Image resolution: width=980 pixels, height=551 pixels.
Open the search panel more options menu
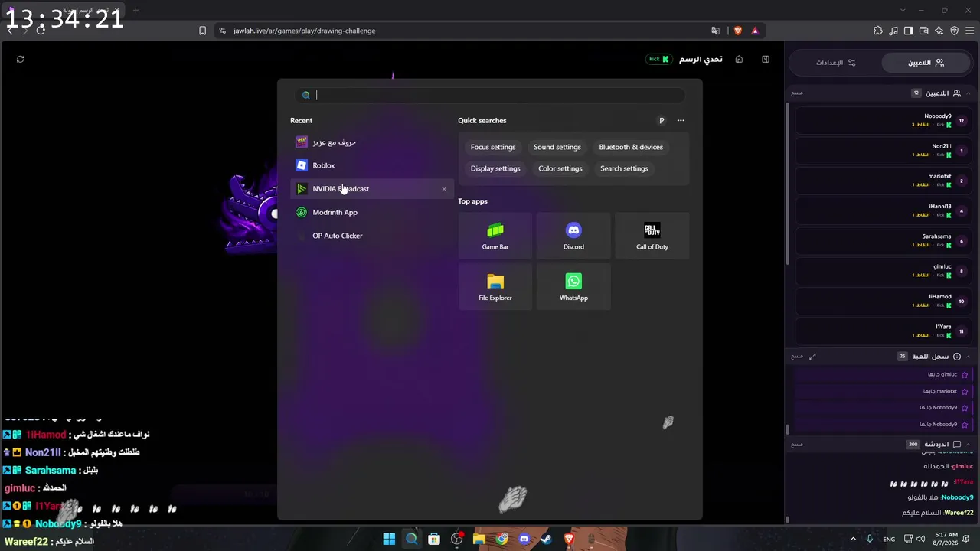point(681,120)
